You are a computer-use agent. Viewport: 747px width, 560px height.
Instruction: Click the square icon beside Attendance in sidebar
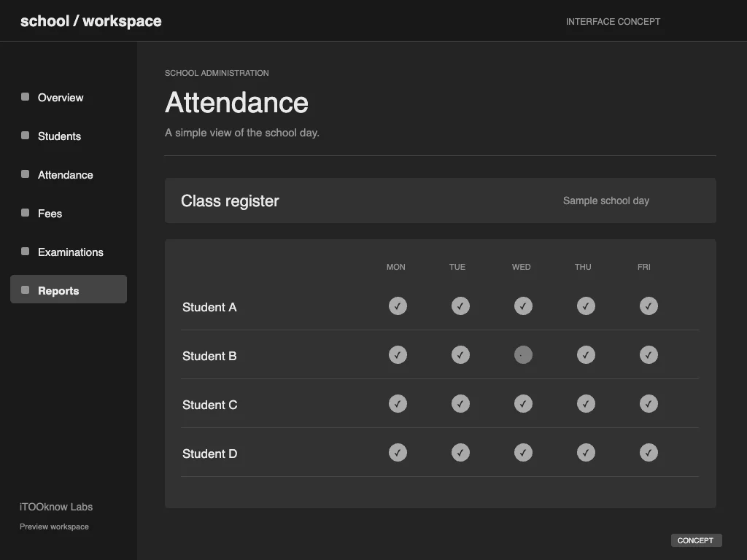tap(26, 174)
